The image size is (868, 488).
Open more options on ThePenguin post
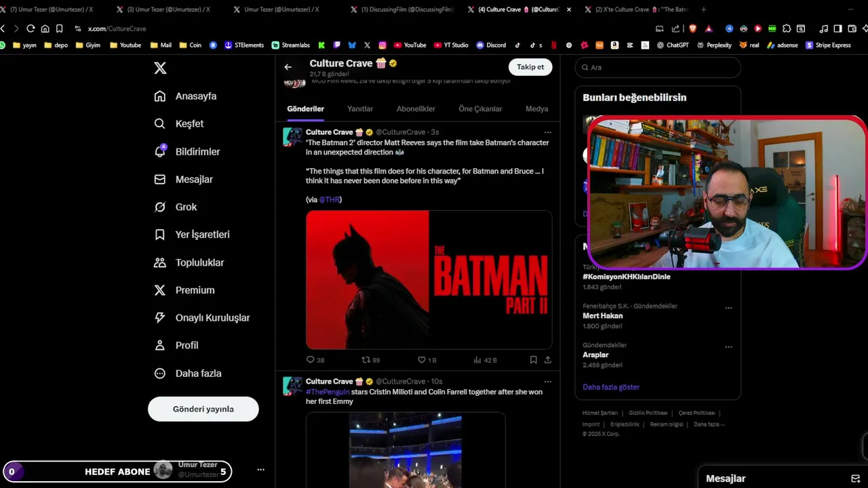[x=547, y=382]
